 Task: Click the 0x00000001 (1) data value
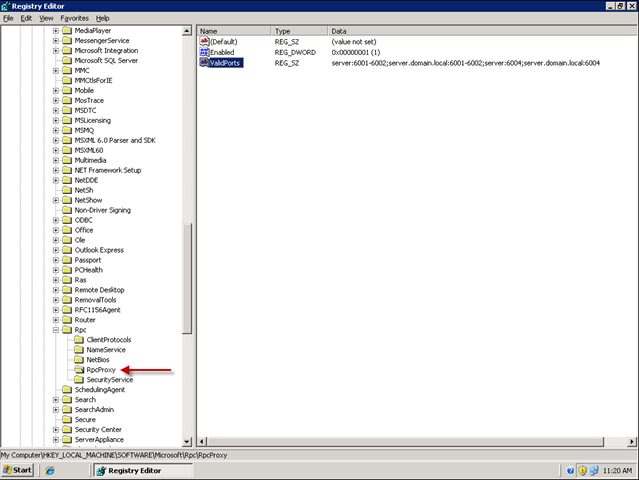(355, 52)
